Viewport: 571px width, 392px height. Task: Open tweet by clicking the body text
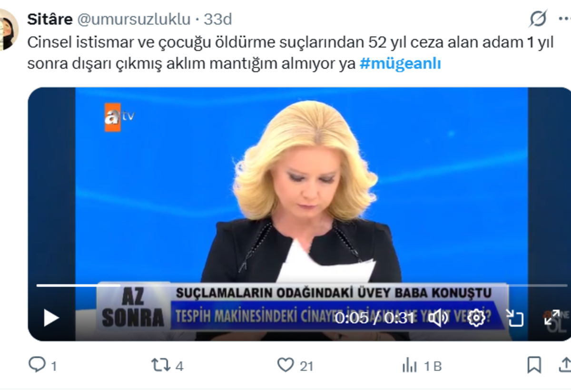(x=290, y=53)
